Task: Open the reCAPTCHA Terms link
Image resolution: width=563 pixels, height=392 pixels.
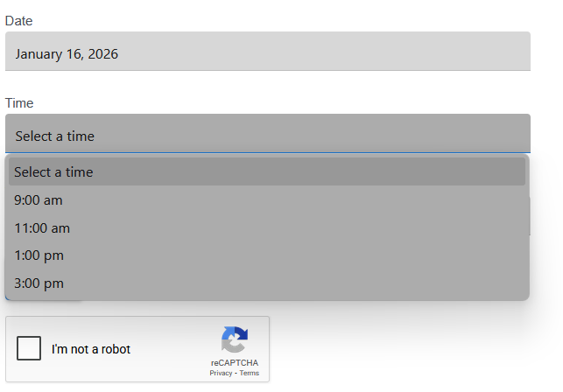Action: pyautogui.click(x=250, y=374)
